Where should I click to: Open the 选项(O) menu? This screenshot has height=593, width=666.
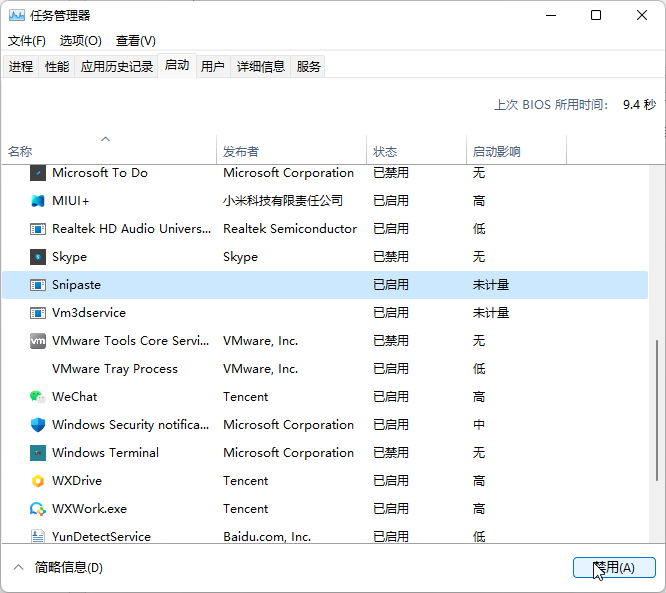(x=80, y=41)
